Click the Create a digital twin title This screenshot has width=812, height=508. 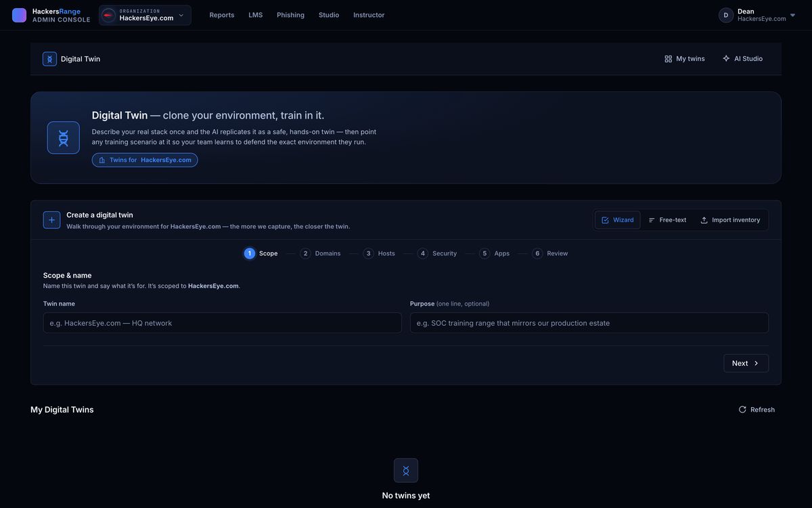pos(99,215)
